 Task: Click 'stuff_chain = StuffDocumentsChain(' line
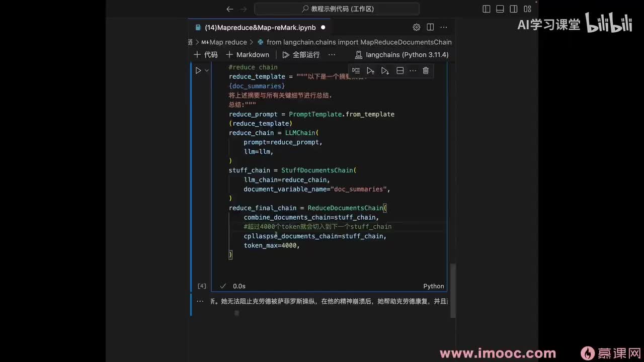point(292,170)
